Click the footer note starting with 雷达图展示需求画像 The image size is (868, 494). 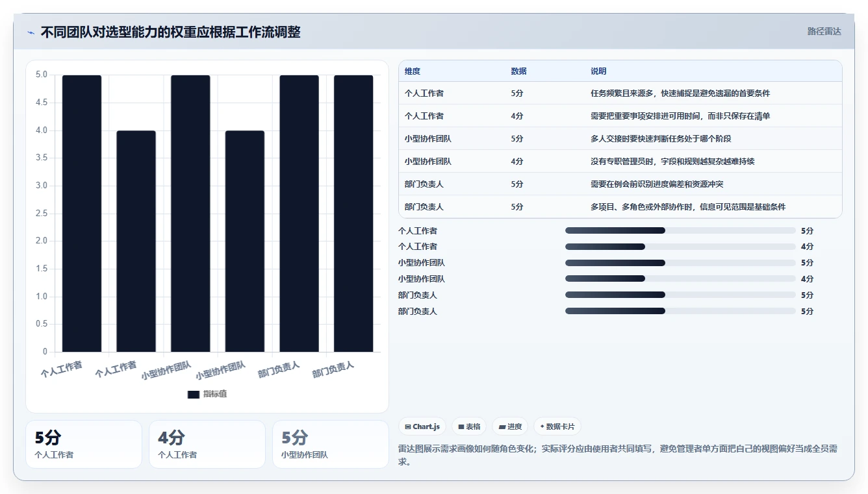[618, 455]
